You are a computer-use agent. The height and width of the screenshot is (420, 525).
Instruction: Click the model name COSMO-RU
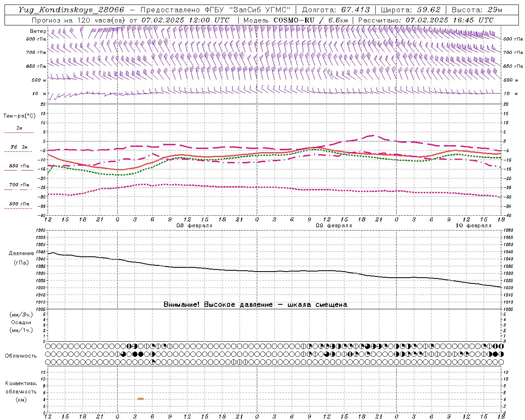(x=294, y=20)
